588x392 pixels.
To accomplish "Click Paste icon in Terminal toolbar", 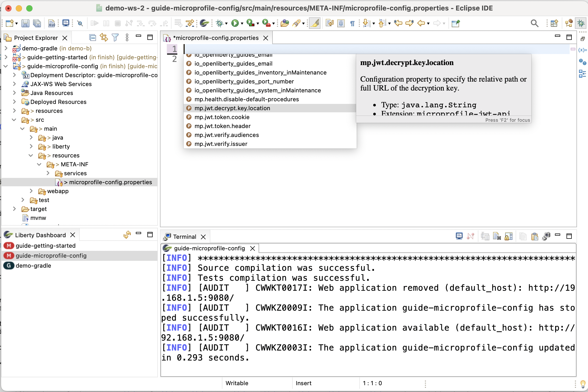I will [534, 236].
